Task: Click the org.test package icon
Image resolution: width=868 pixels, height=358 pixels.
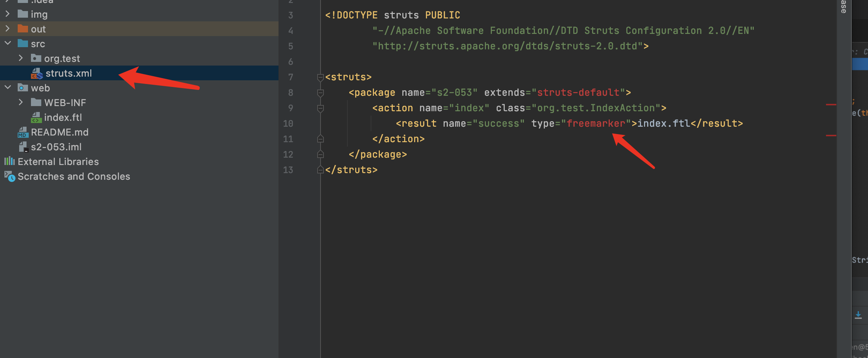Action: (x=36, y=58)
